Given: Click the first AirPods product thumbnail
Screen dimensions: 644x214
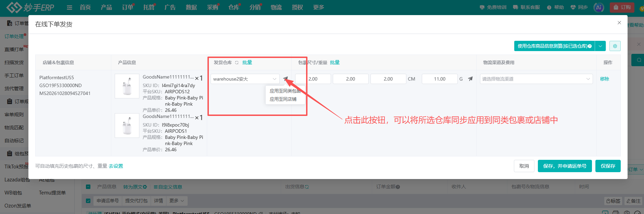Looking at the screenshot, I should [x=127, y=86].
